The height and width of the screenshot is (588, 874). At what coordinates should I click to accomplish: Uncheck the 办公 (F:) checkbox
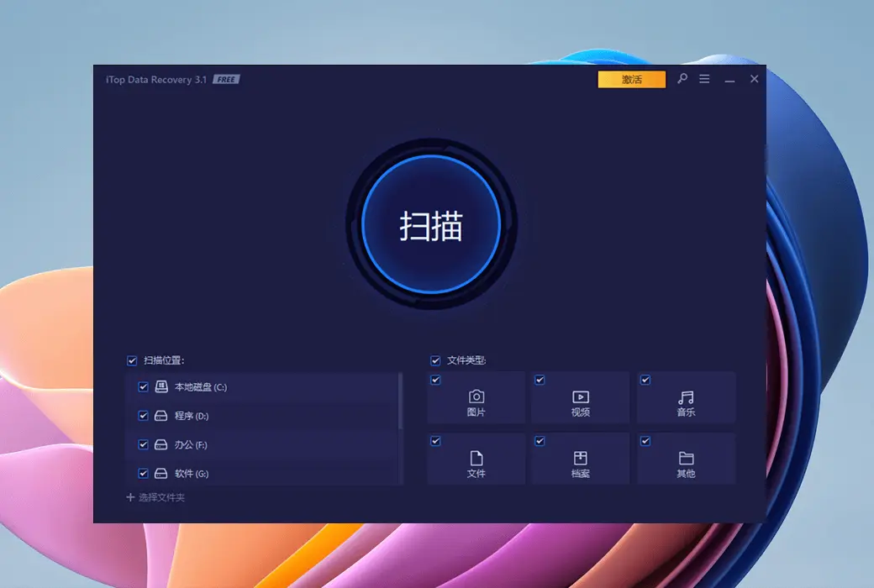[x=143, y=444]
